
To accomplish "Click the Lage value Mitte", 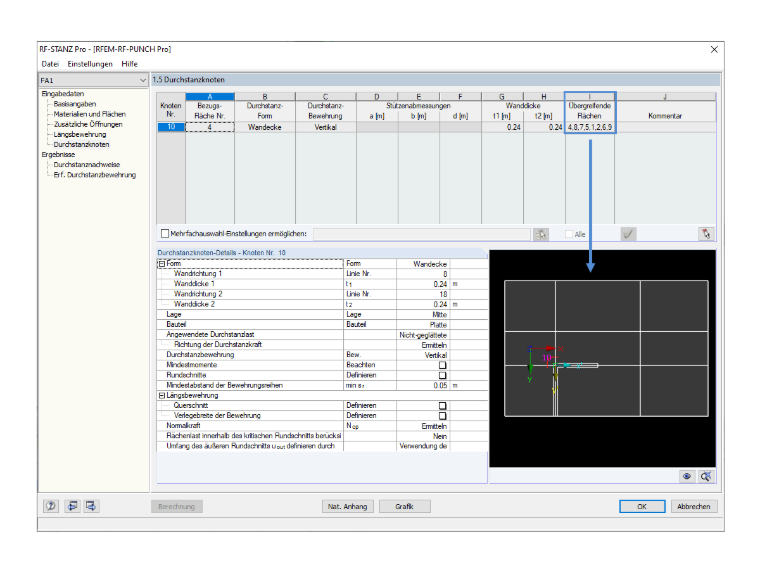I will (422, 315).
